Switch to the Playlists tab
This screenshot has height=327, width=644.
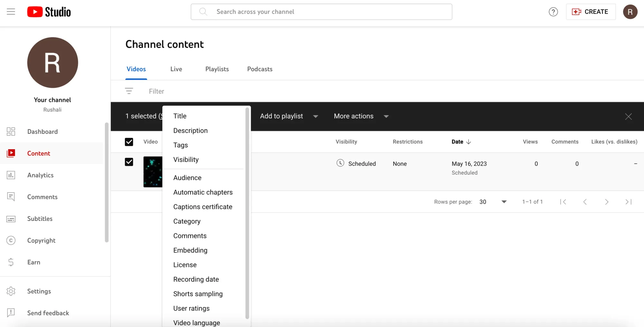217,69
